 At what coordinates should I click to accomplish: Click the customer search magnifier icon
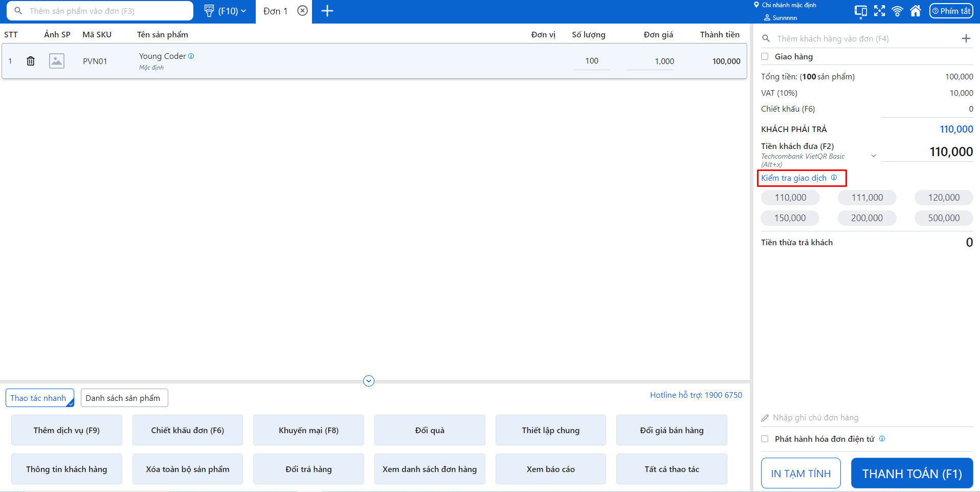coord(766,38)
